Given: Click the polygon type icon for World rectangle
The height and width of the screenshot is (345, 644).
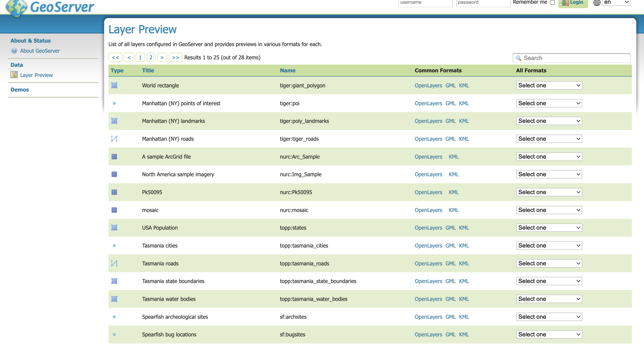Looking at the screenshot, I should tap(114, 86).
